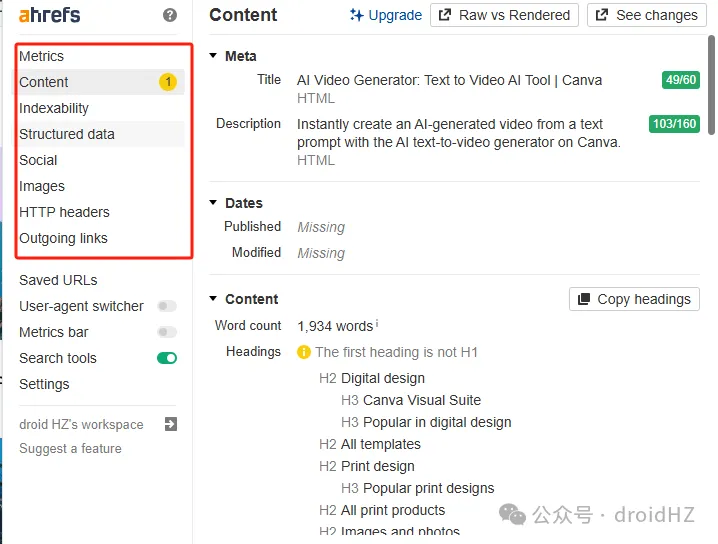Click the title length 49/60 badge
This screenshot has height=544, width=718.
coord(680,80)
